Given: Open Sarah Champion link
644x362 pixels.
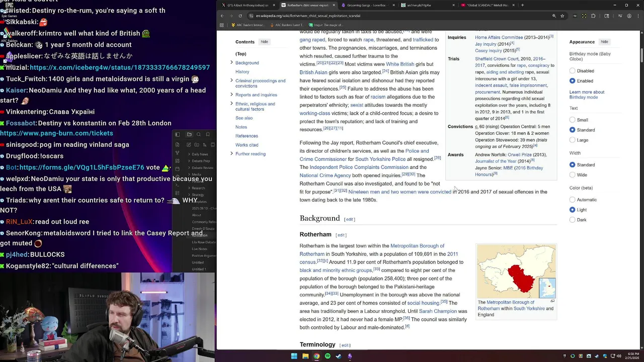Looking at the screenshot, I should (x=438, y=311).
